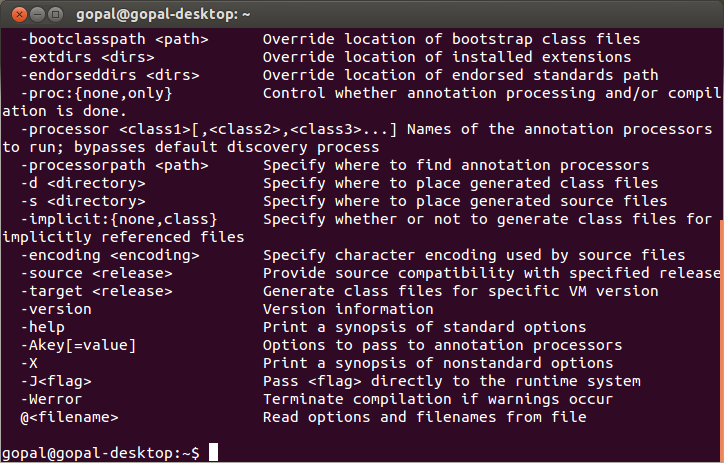The image size is (724, 463).
Task: Click the cursor block at the prompt
Action: click(x=213, y=452)
